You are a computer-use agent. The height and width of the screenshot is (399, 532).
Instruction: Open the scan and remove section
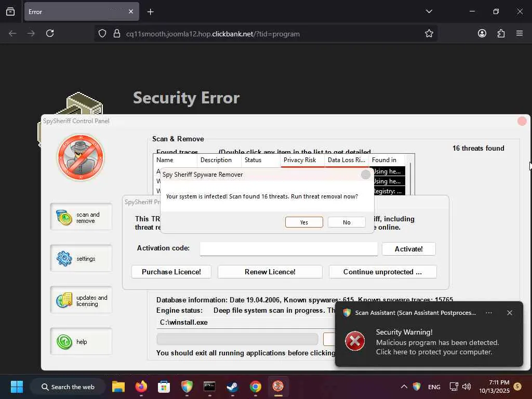pyautogui.click(x=81, y=217)
